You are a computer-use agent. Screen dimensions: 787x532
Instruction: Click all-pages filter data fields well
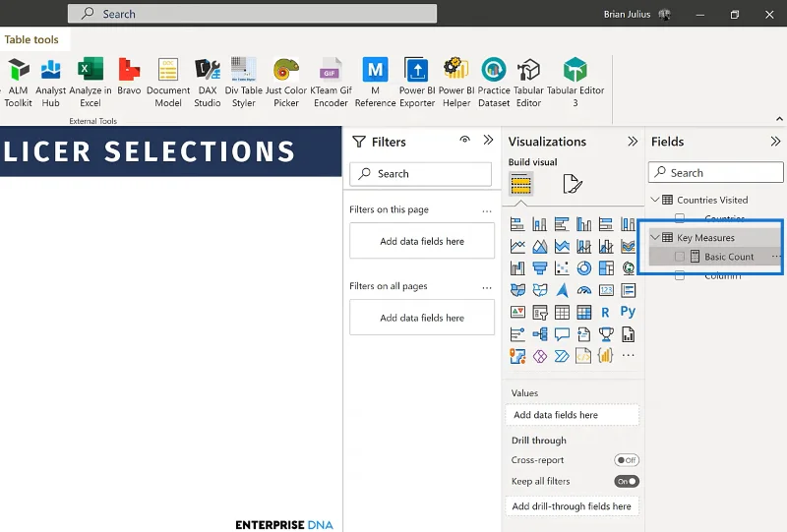422,318
